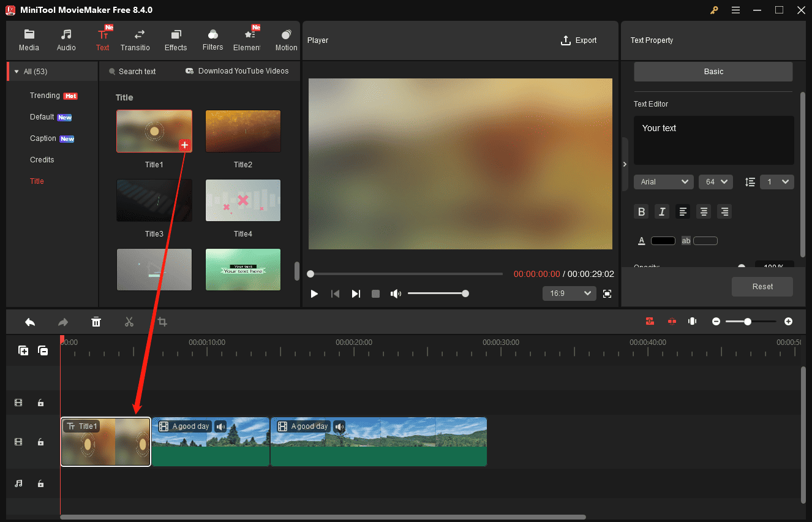Open the line spacing dropdown
Viewport: 812px width, 522px height.
coord(777,182)
